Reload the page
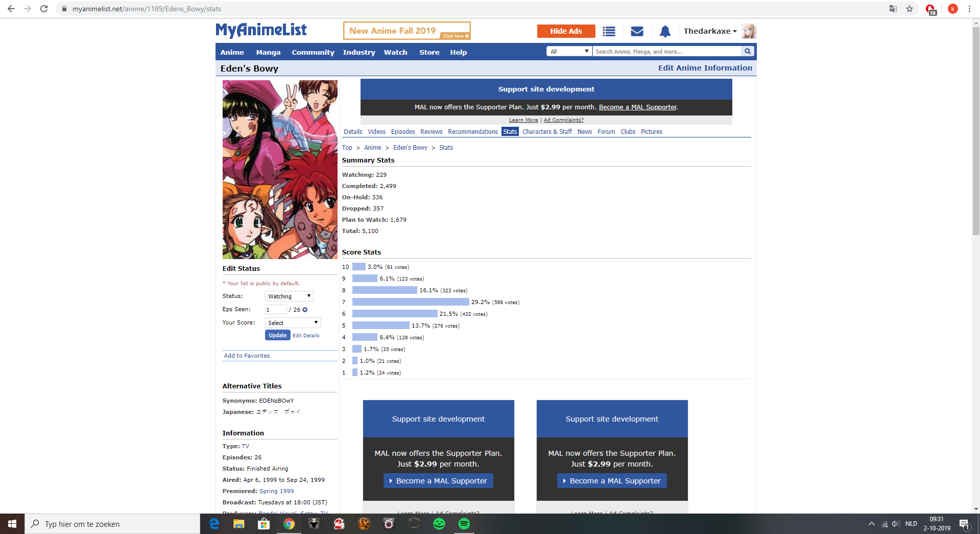The height and width of the screenshot is (534, 980). click(x=44, y=9)
